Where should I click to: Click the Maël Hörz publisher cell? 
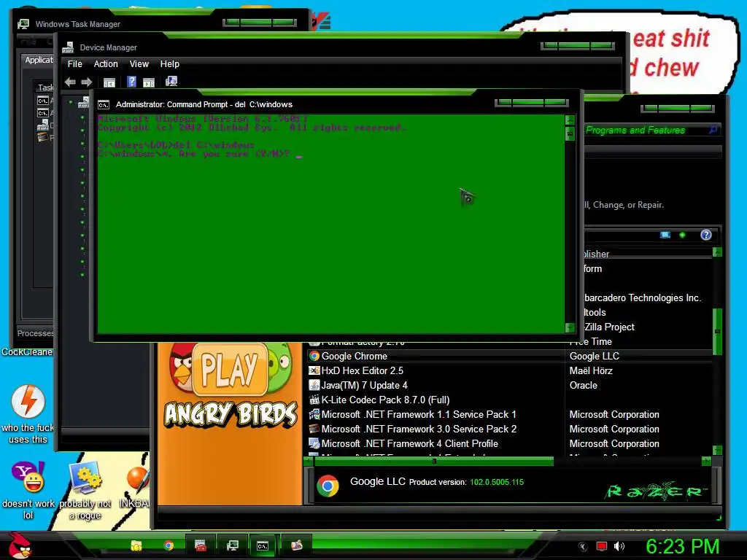coord(591,370)
